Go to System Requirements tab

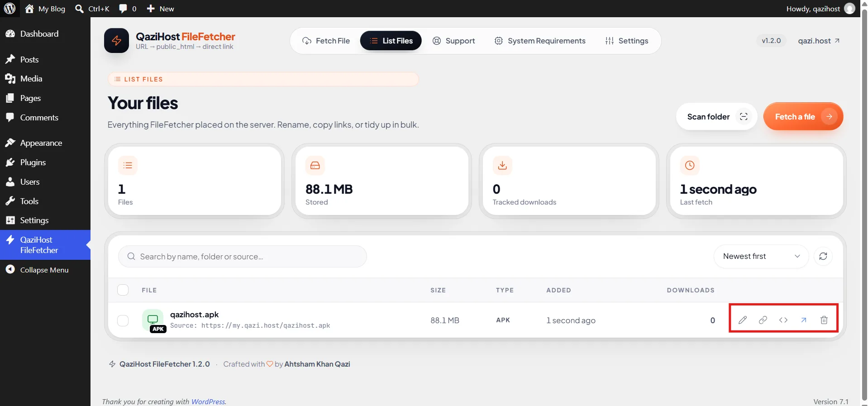coord(540,41)
